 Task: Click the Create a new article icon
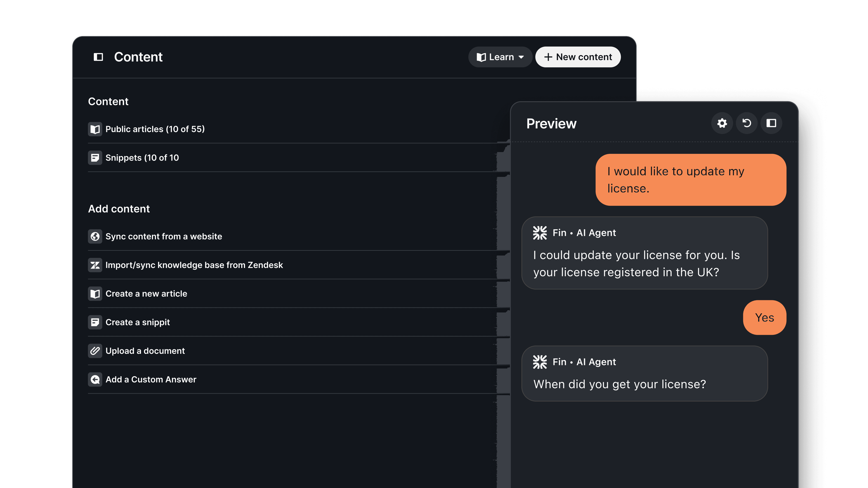95,294
